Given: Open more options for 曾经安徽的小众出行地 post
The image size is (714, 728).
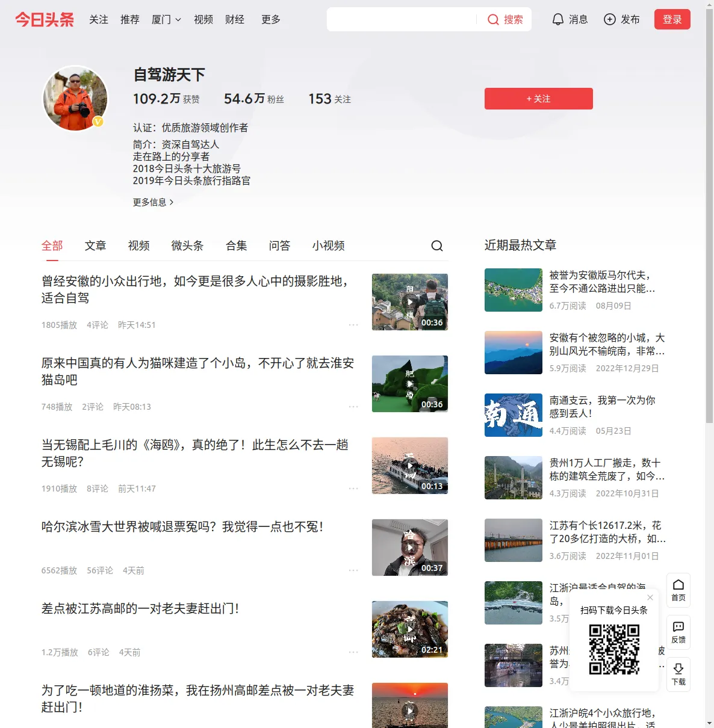Looking at the screenshot, I should [353, 325].
